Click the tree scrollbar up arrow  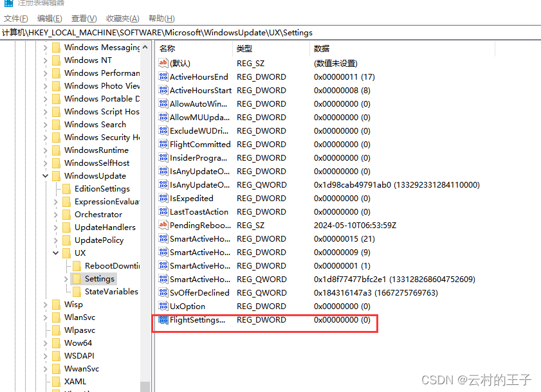pyautogui.click(x=145, y=48)
